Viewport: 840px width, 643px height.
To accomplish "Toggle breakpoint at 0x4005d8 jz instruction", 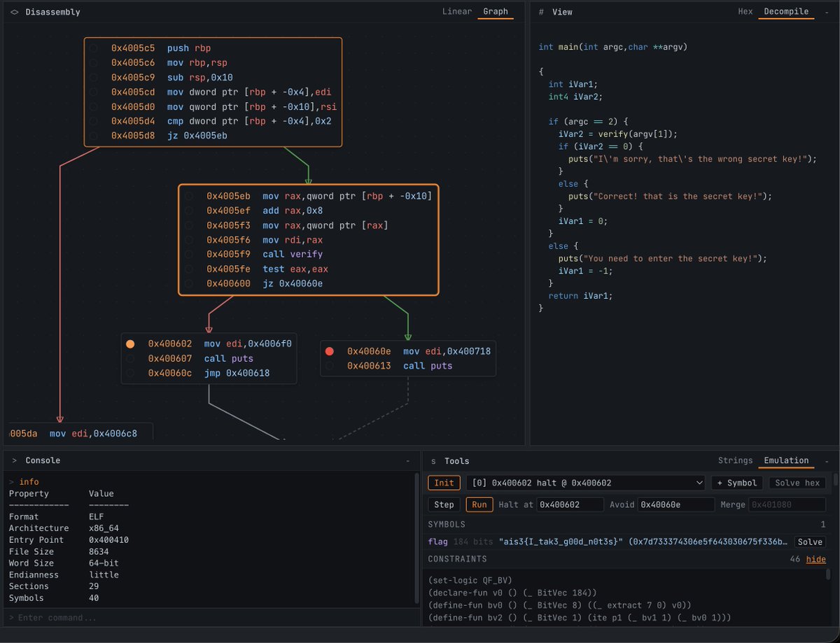I will point(94,136).
